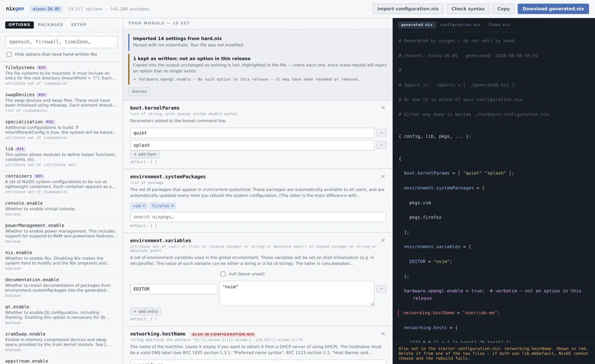Copy the generated output
Viewport: 595px width, 364px height.
click(504, 9)
